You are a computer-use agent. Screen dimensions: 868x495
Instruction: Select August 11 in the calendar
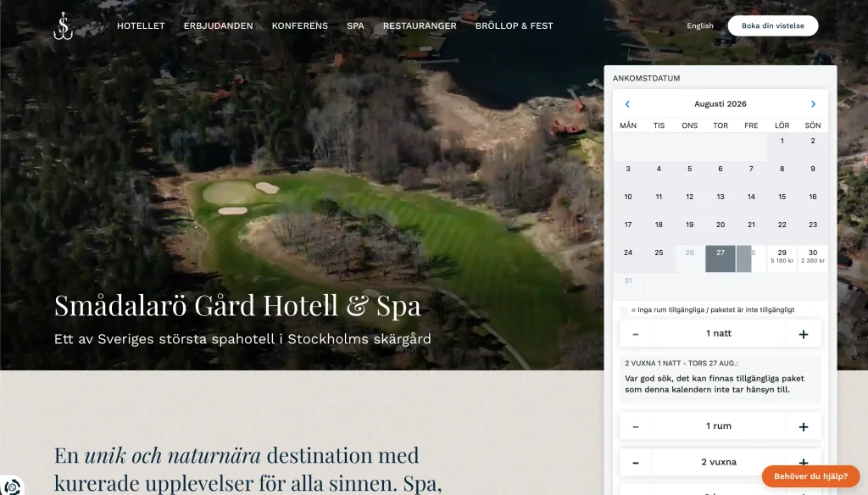(659, 203)
